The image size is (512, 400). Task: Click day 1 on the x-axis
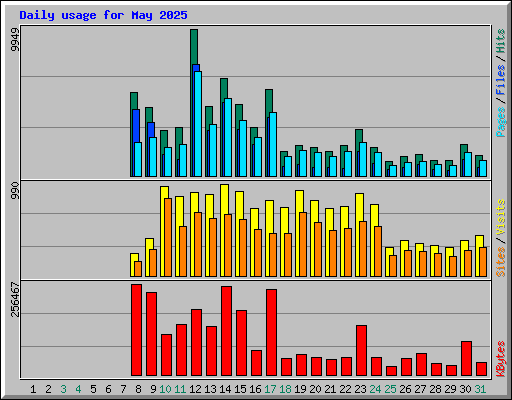click(x=33, y=389)
